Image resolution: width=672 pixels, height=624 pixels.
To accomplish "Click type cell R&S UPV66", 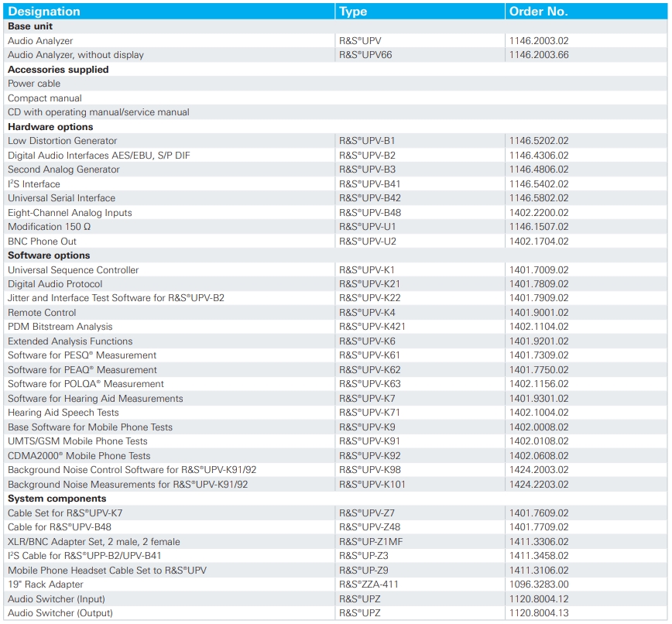I will click(x=365, y=55).
